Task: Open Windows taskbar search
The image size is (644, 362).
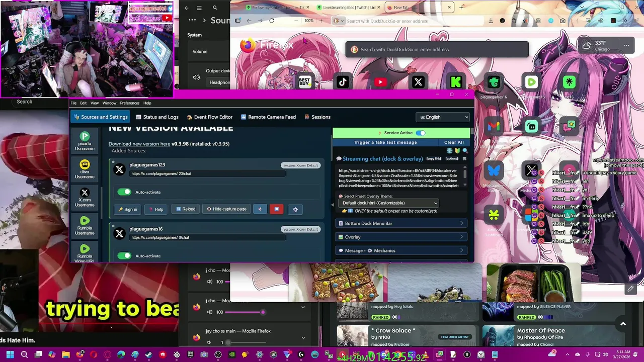Action: coord(24,355)
